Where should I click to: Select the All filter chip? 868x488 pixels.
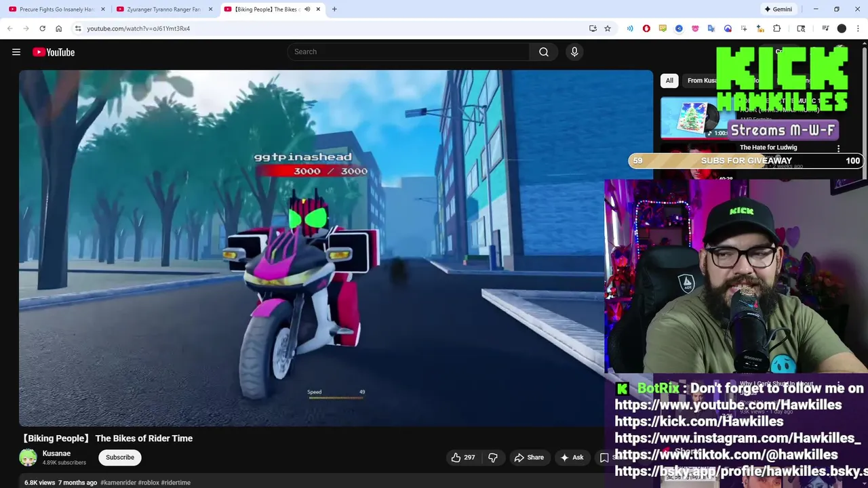point(669,81)
